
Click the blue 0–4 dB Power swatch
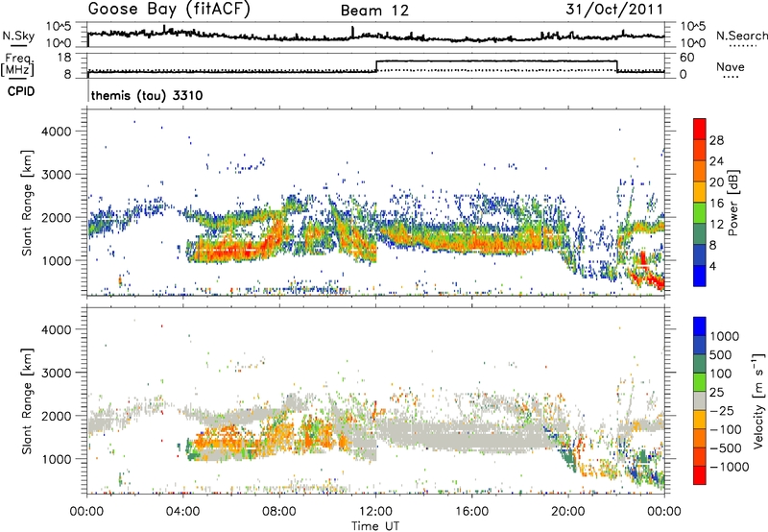pos(700,276)
